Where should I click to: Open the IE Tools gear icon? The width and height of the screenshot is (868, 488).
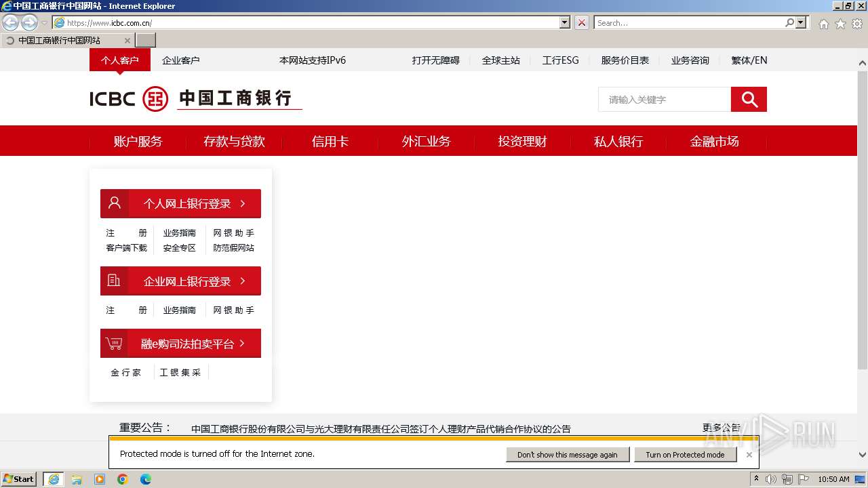pyautogui.click(x=857, y=24)
